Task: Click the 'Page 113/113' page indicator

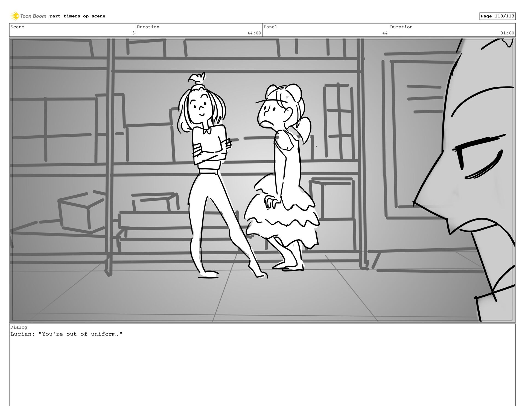Action: coord(497,16)
